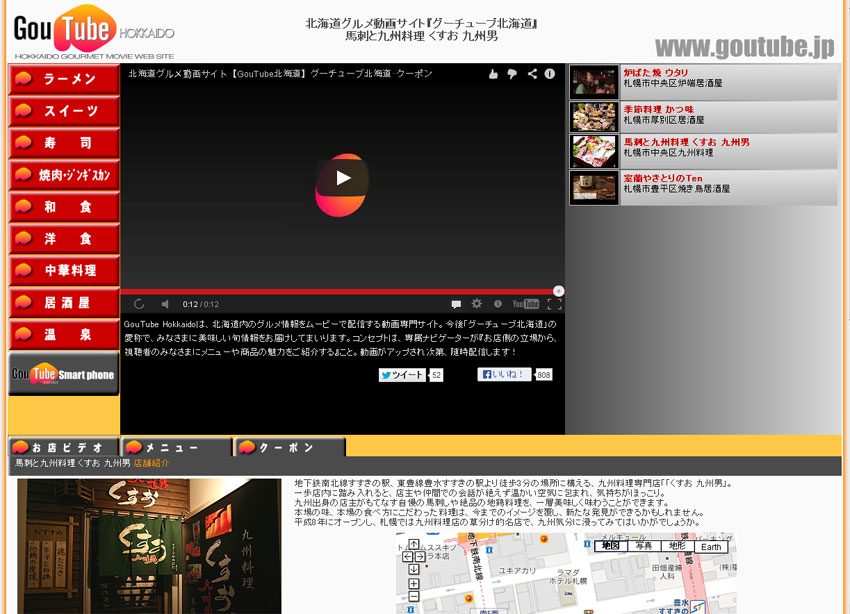Like the video with thumbs-up icon
850x614 pixels.
[x=493, y=74]
